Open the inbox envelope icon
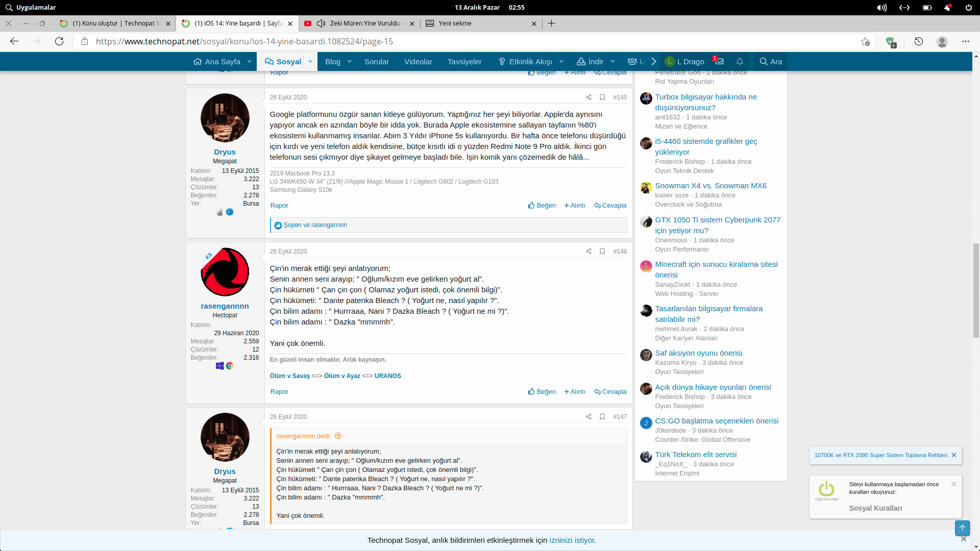The height and width of the screenshot is (551, 980). point(720,62)
